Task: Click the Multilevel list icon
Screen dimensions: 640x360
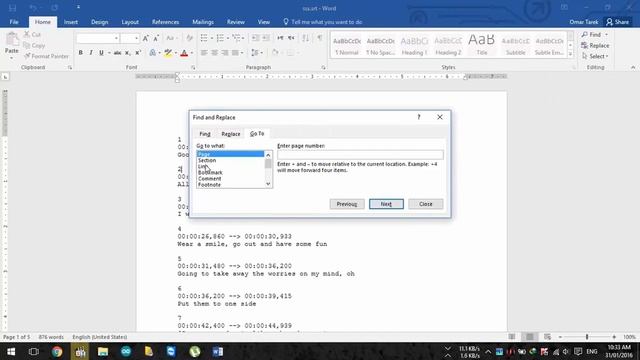Action: click(x=236, y=38)
